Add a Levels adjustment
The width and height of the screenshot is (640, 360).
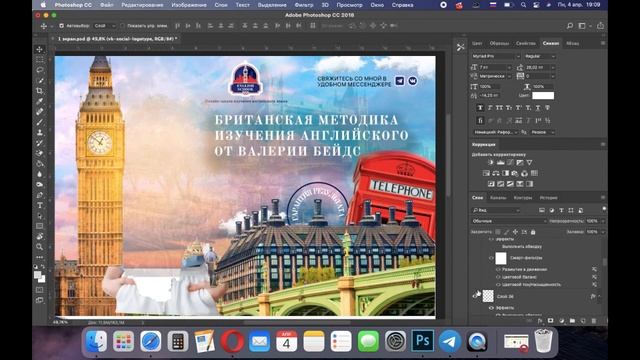501,162
